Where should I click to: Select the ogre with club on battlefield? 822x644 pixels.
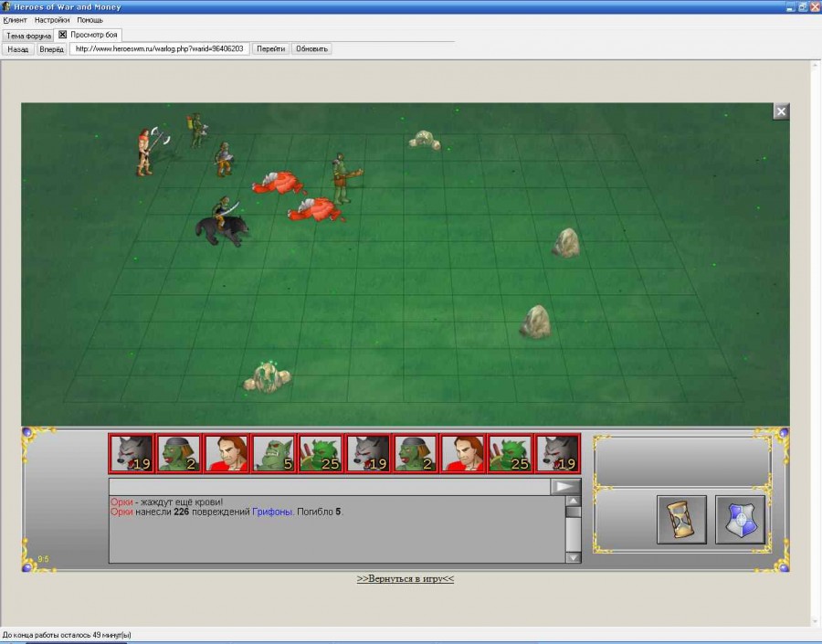coord(345,178)
